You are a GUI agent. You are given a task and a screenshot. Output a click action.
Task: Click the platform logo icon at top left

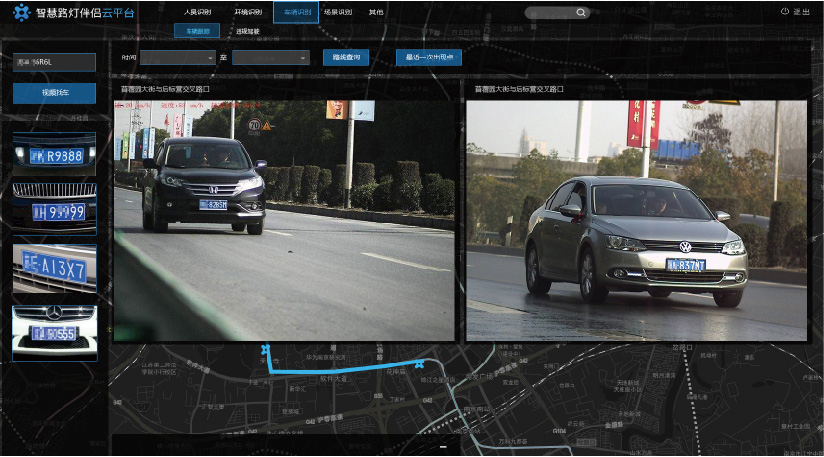(x=21, y=13)
